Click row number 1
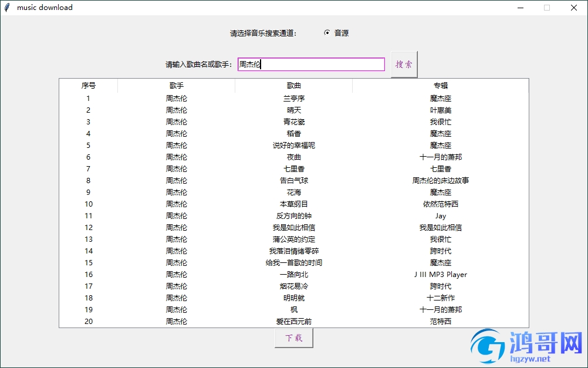 point(88,98)
